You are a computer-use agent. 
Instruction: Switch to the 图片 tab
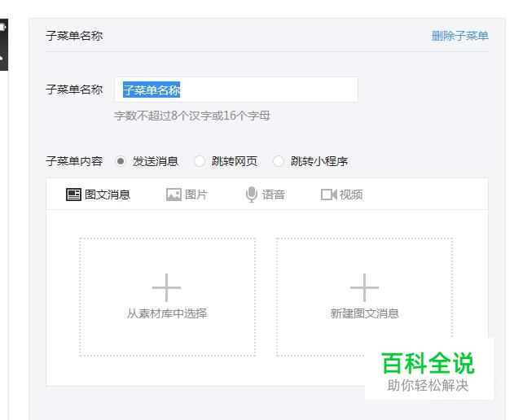pyautogui.click(x=187, y=195)
